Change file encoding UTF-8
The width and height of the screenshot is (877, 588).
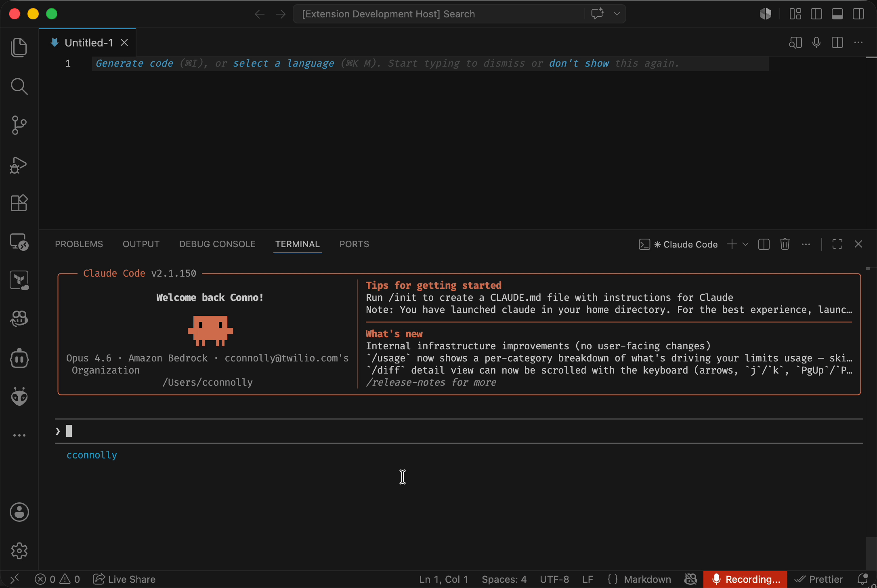tap(554, 579)
